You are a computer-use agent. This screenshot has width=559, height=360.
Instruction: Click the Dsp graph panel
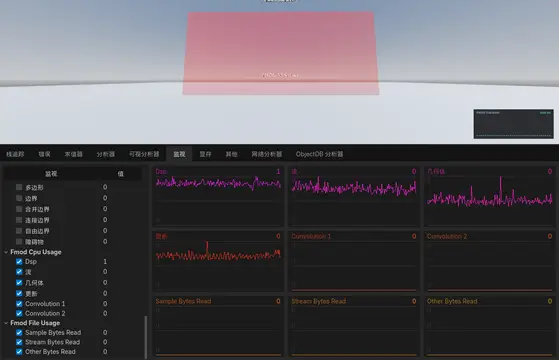(218, 196)
